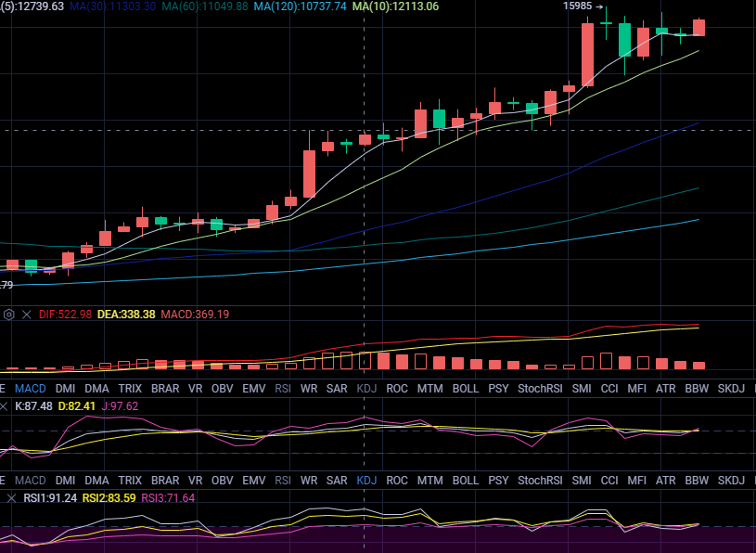The image size is (756, 553).
Task: Select WR in the KDJ-highlighted indicator row
Action: pos(309,481)
